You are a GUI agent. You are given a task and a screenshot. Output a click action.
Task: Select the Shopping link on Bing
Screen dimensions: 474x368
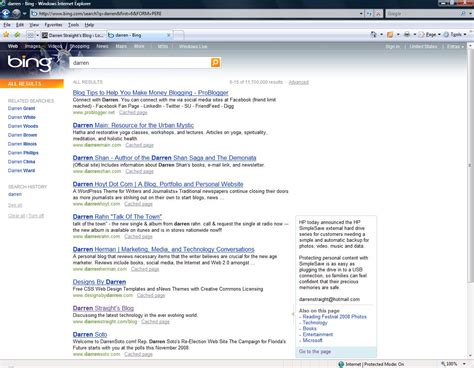[x=79, y=46]
